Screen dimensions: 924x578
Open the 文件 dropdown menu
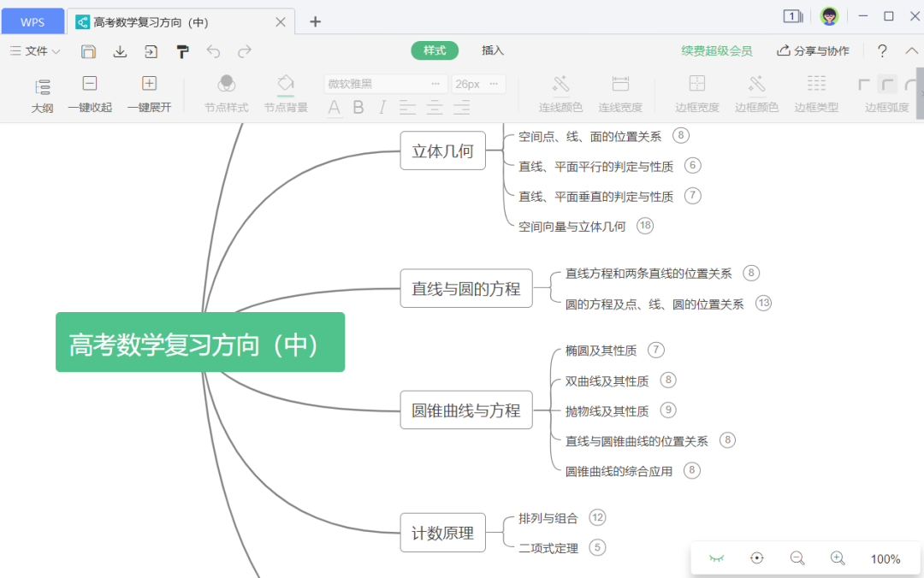[35, 51]
